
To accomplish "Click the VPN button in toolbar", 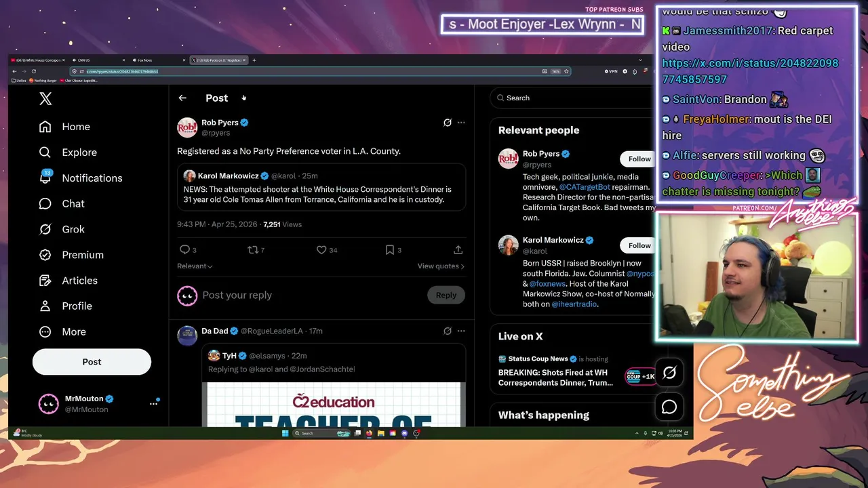I will (x=610, y=71).
